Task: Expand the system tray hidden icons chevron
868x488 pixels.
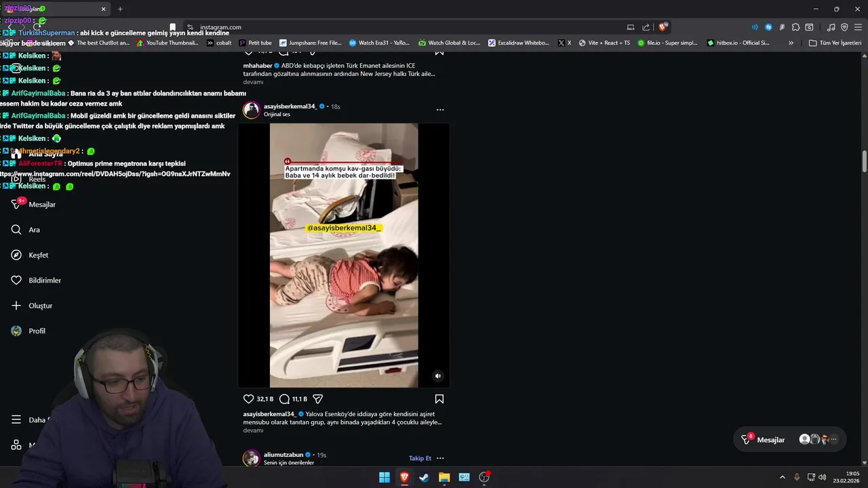Action: pyautogui.click(x=782, y=477)
